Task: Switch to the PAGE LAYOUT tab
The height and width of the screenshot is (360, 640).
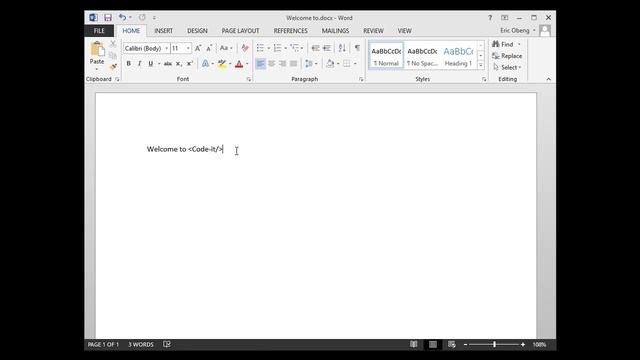Action: (240, 31)
